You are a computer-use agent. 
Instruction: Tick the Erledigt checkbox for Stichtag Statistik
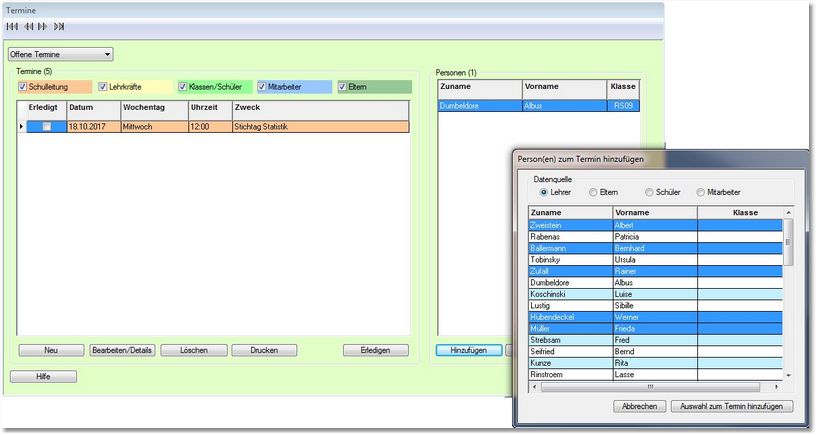click(x=47, y=127)
